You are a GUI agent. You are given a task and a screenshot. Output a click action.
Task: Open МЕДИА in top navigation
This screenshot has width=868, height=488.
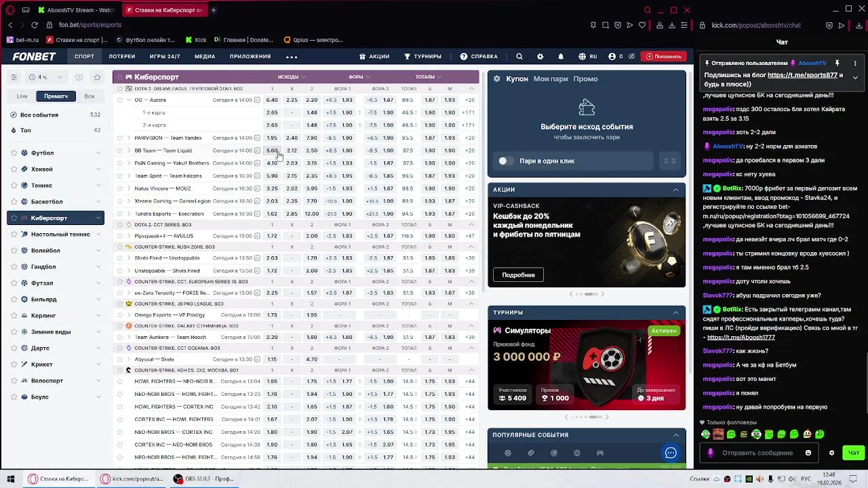(205, 56)
